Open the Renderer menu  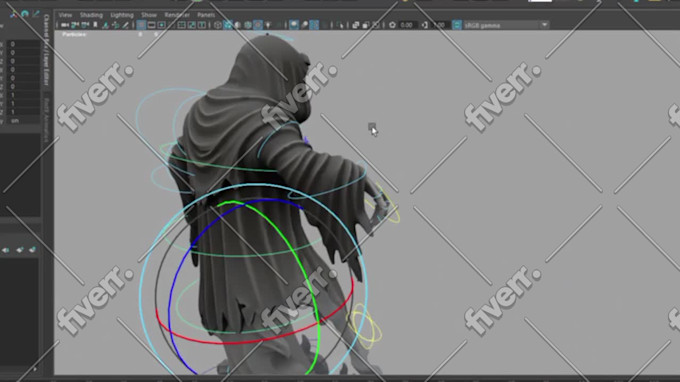point(177,15)
